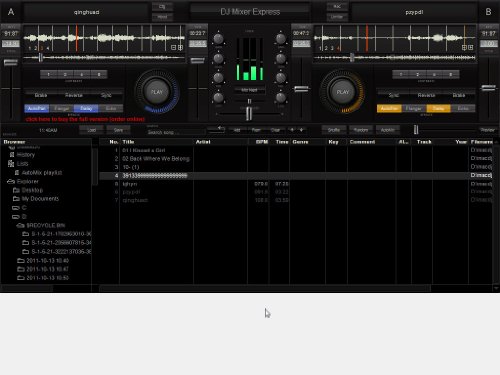This screenshot has width=500, height=375.
Task: Click the Load playlist button
Action: pos(91,130)
